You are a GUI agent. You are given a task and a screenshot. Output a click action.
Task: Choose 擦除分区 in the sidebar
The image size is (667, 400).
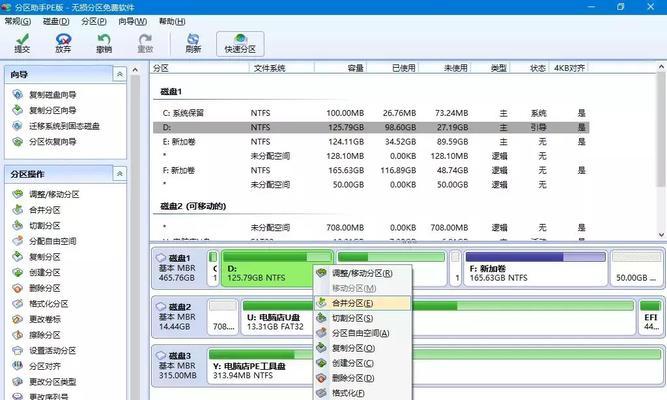[45, 335]
